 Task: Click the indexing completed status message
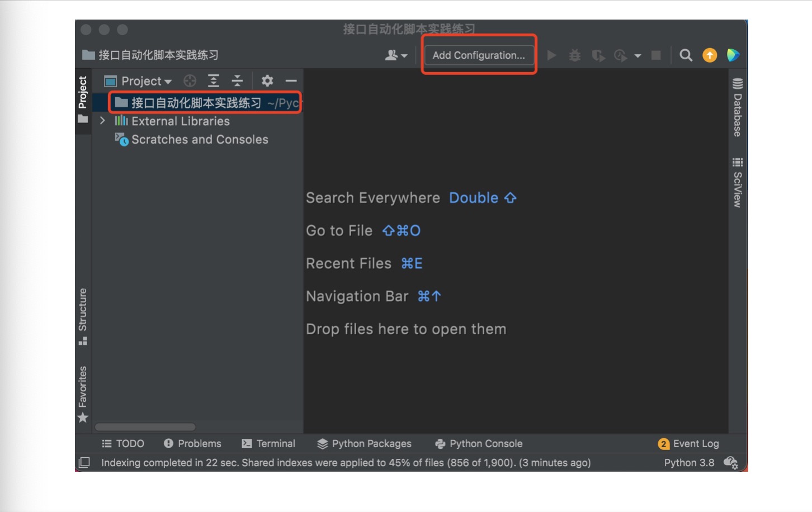tap(346, 463)
